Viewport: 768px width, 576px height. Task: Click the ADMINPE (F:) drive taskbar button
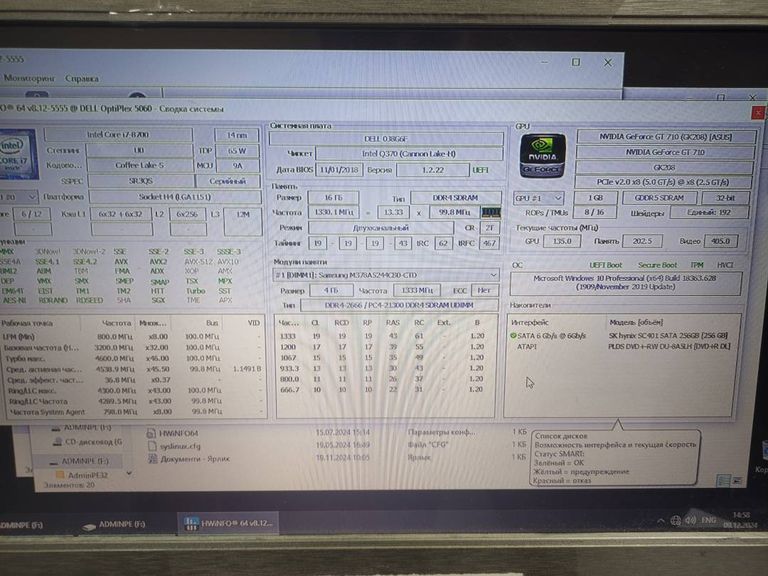coord(114,525)
